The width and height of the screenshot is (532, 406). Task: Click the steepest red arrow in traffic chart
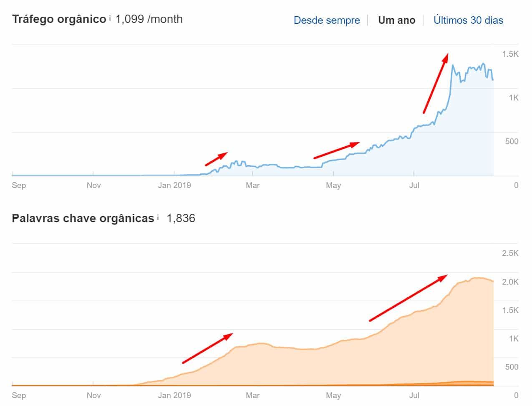point(436,83)
